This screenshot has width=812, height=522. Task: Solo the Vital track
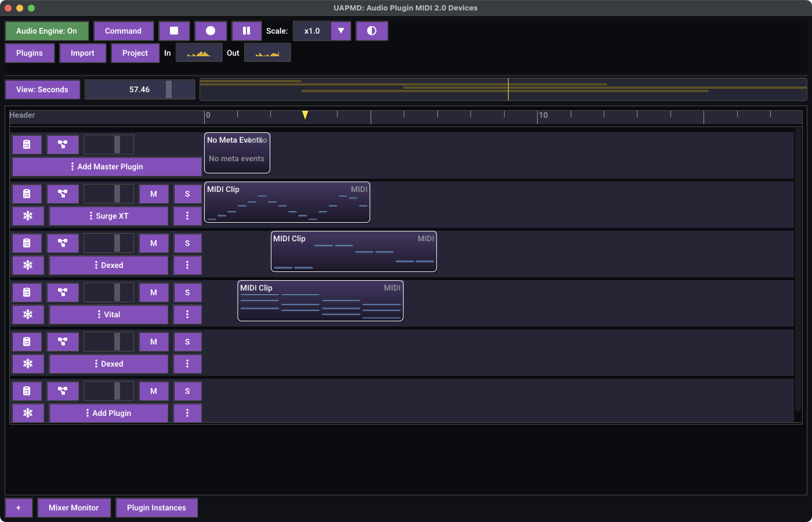187,292
